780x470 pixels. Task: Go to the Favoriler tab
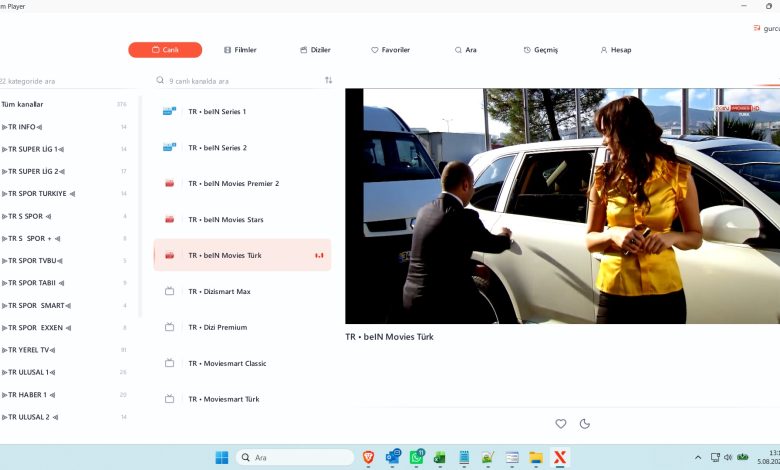pos(390,50)
